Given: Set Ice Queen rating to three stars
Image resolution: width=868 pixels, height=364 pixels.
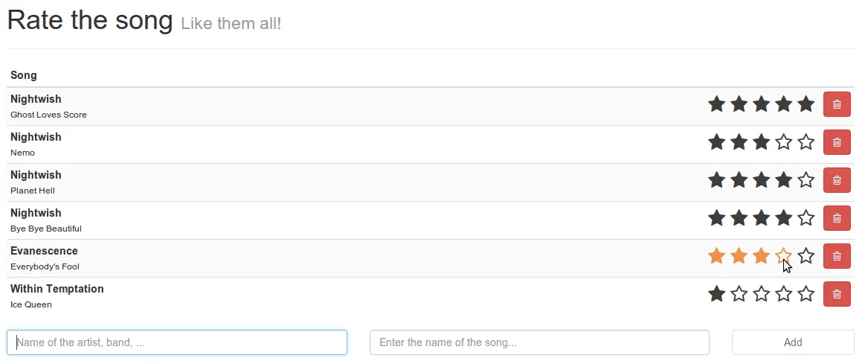Looking at the screenshot, I should (761, 294).
